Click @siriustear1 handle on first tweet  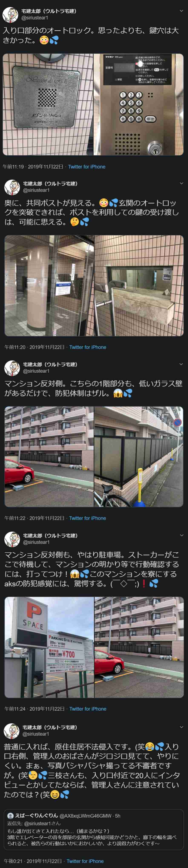pos(35,18)
